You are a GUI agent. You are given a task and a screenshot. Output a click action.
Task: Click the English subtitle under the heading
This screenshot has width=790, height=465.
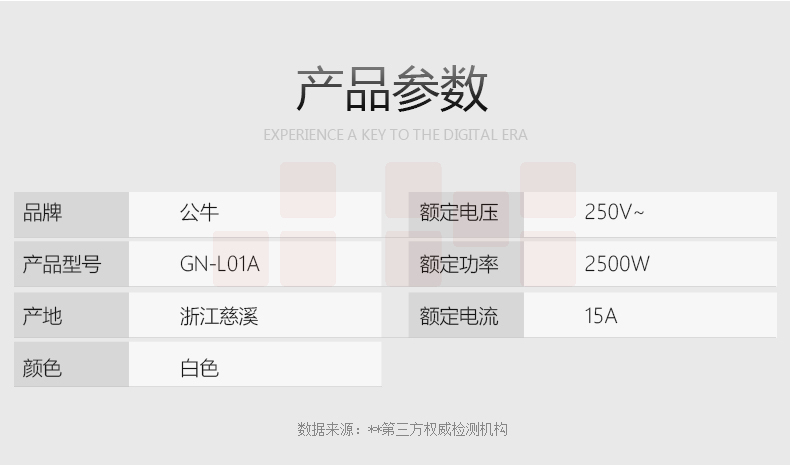[x=395, y=135]
